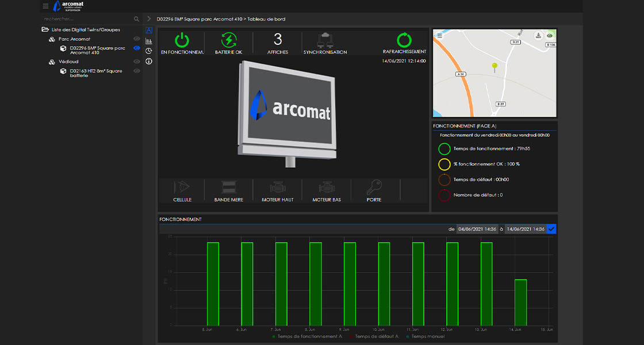Click the green 'Temps de fonctionnement' gauge circle

(444, 149)
